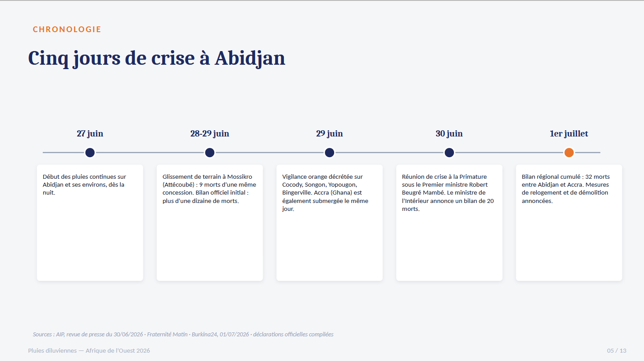Click the orange 1er juillet timeline dot
The height and width of the screenshot is (361, 644).
[569, 153]
